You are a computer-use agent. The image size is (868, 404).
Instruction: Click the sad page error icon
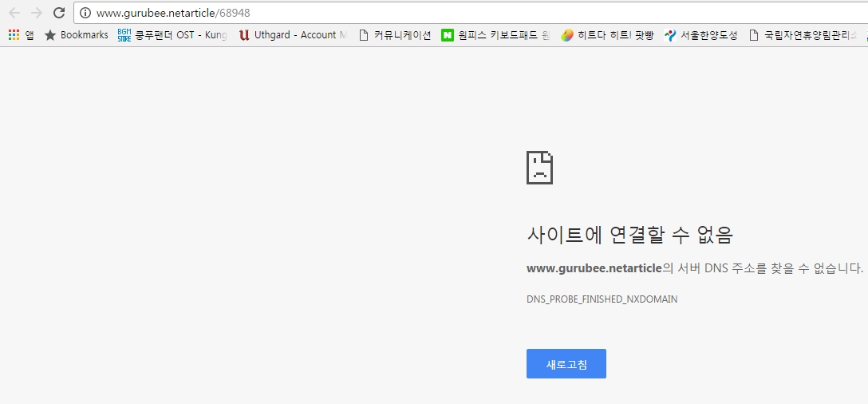coord(539,167)
